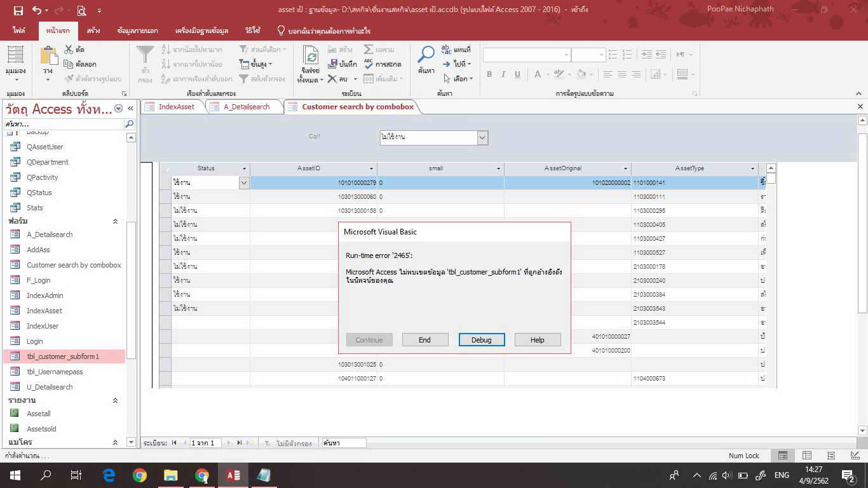
Task: Click the Datasheet view icon in status bar
Action: (x=807, y=456)
